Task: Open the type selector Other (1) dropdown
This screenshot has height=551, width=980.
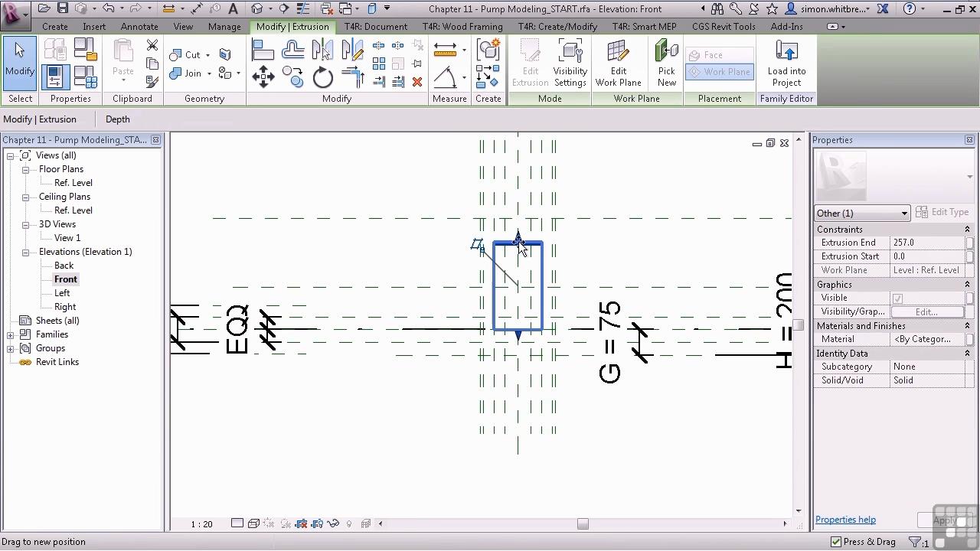Action: 862,213
